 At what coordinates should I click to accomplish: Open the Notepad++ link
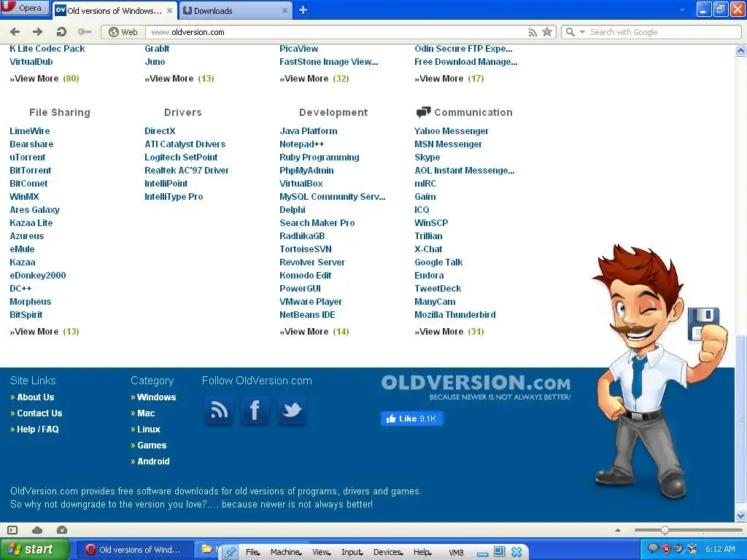tap(301, 144)
